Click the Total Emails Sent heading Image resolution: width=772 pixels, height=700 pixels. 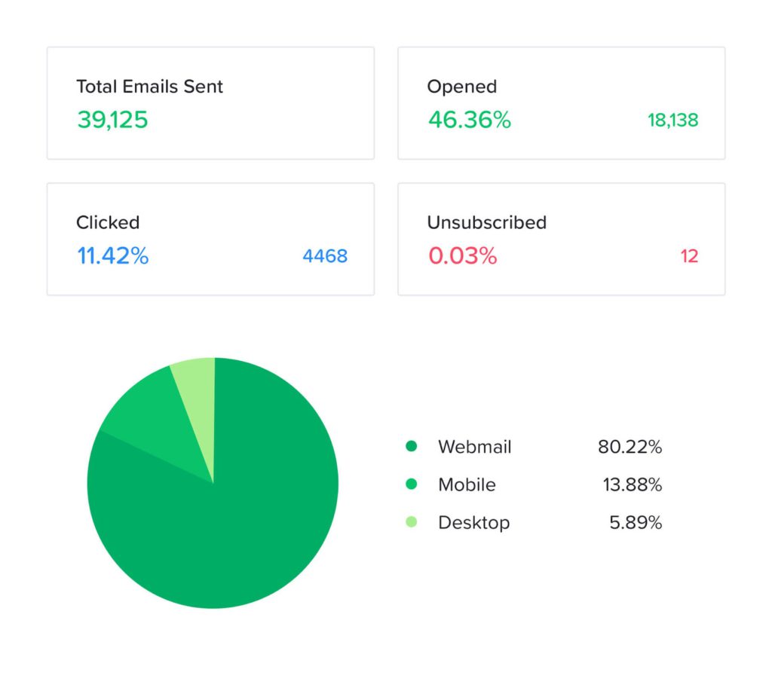tap(149, 87)
